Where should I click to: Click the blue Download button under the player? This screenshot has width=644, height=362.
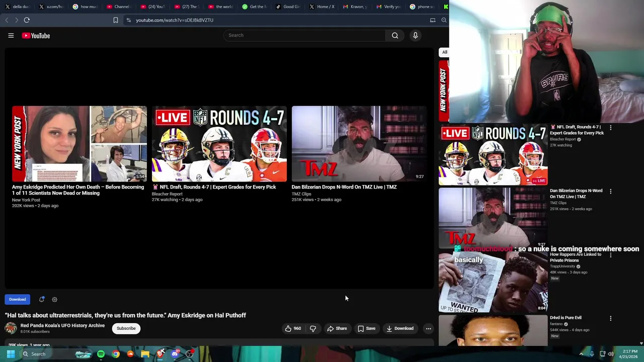coord(17,299)
